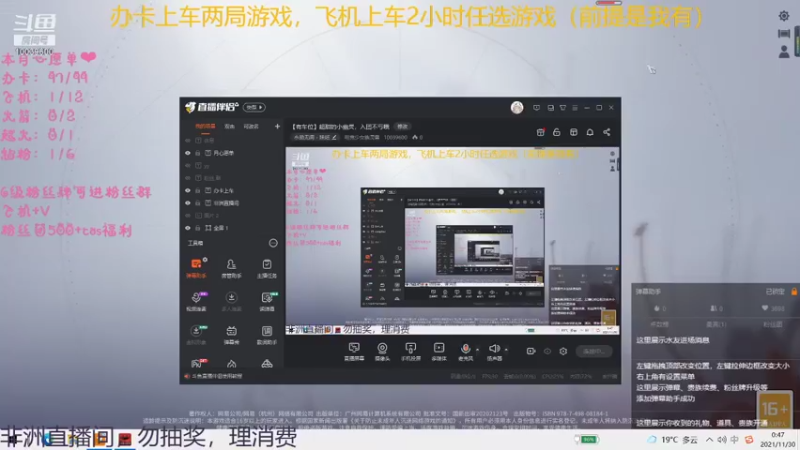
Task: Open the gift box icon with red dot
Action: pos(540,132)
